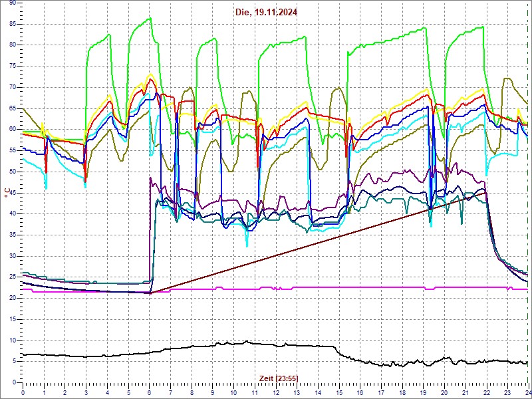Select the 80 value on the temperature axis
Image resolution: width=532 pixels, height=399 pixels.
tap(12, 45)
